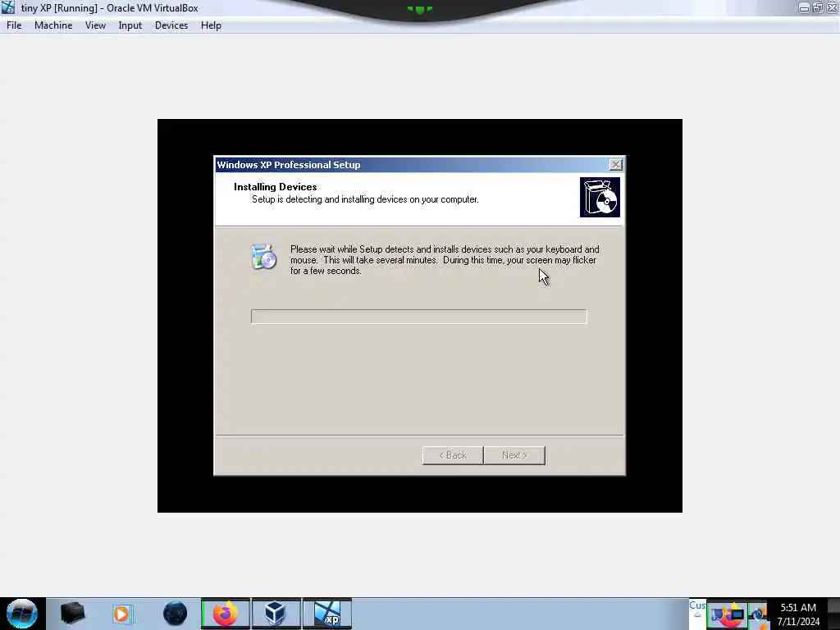Click the setup CD box icon in header
The height and width of the screenshot is (630, 840).
point(600,198)
